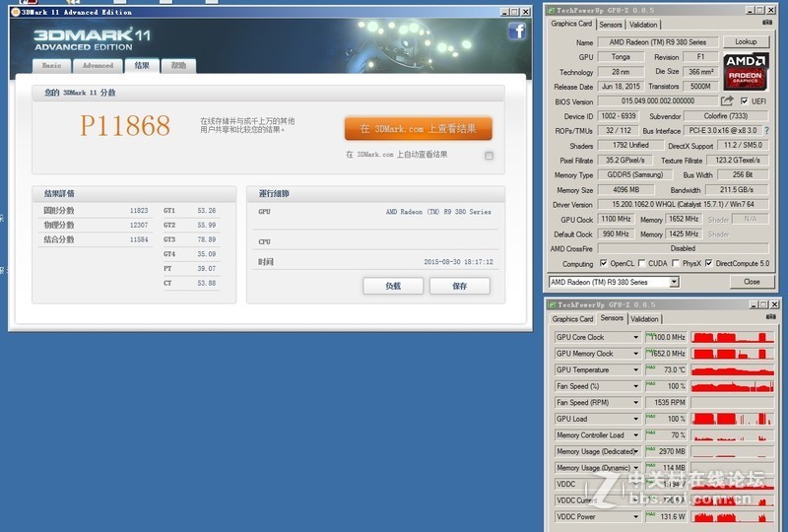The width and height of the screenshot is (788, 532).
Task: Click the Shaders value 1792 Unified
Action: coord(630,146)
